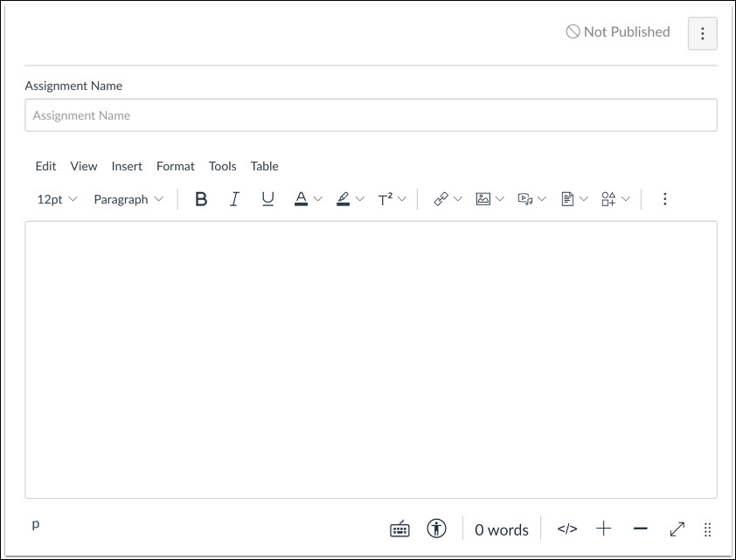Toggle underline formatting
This screenshot has width=736, height=560.
coord(267,198)
